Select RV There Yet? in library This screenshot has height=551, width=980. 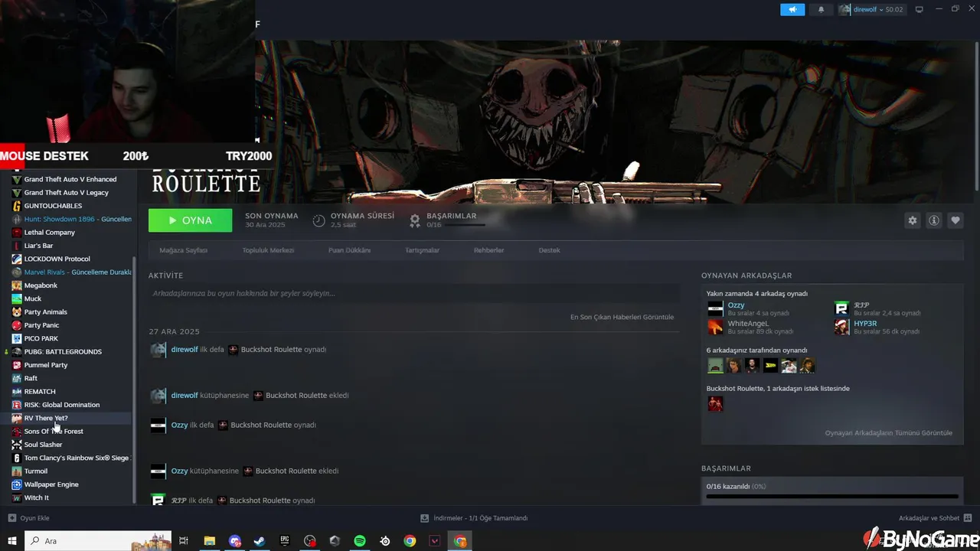[46, 418]
